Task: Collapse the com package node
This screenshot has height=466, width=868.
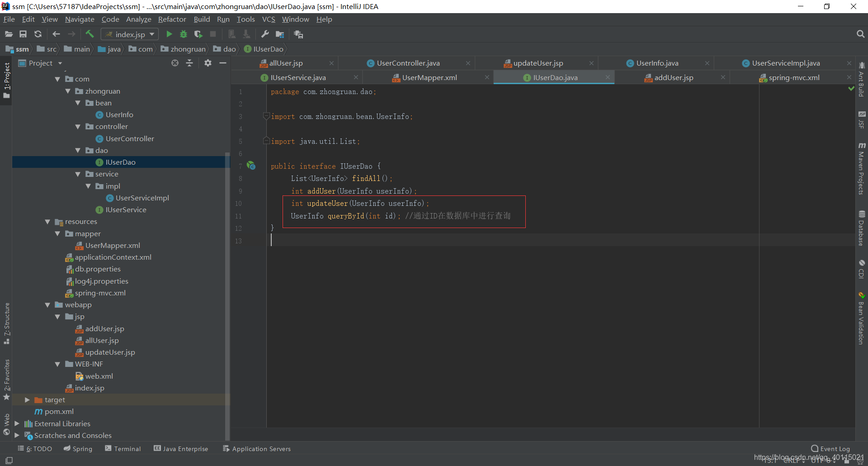Action: [57, 79]
